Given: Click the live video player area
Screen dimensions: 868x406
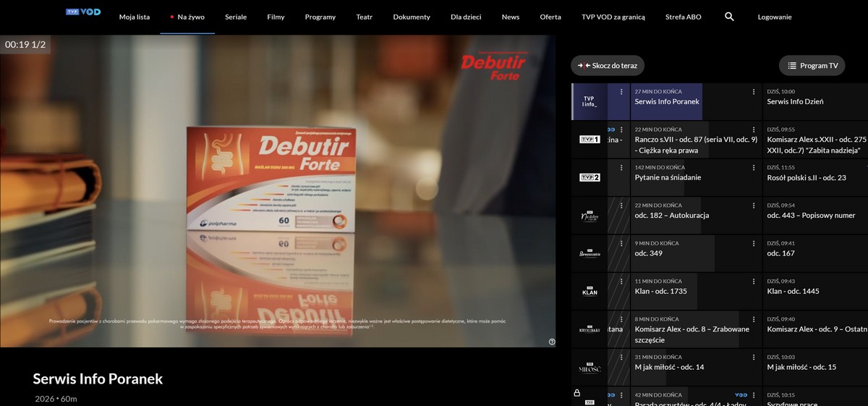Looking at the screenshot, I should pyautogui.click(x=278, y=190).
